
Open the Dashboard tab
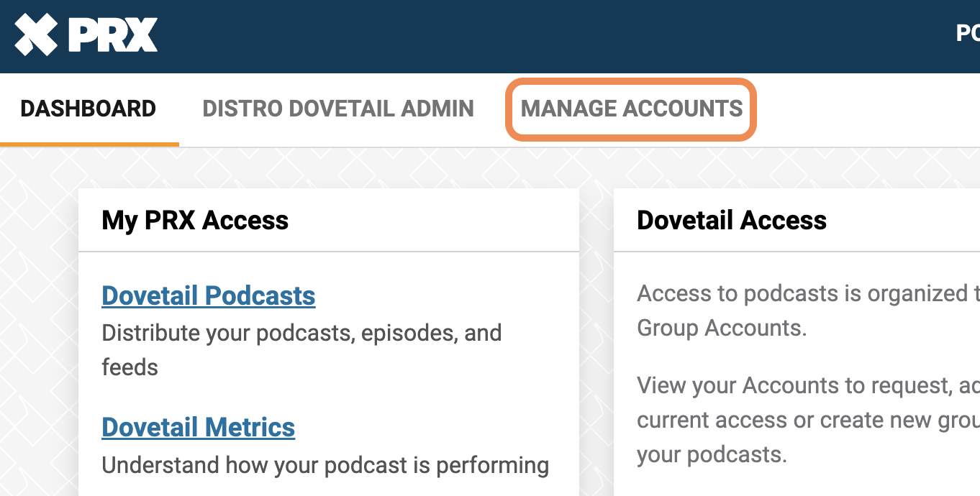(89, 109)
